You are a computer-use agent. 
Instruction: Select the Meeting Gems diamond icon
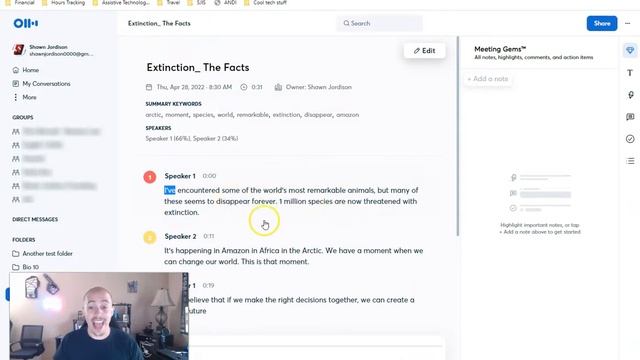click(x=630, y=51)
